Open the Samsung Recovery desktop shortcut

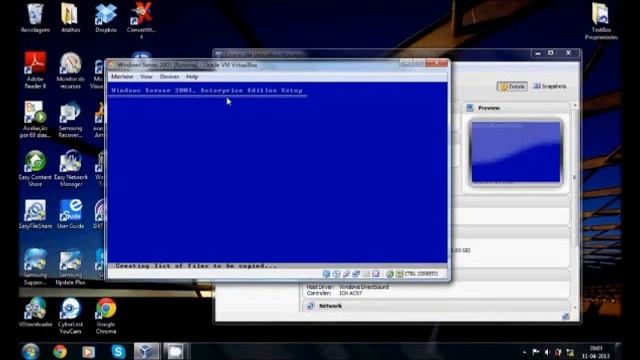point(70,119)
